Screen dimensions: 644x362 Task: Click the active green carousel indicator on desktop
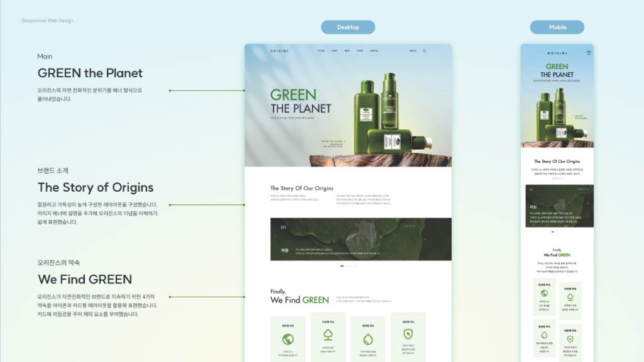342,266
